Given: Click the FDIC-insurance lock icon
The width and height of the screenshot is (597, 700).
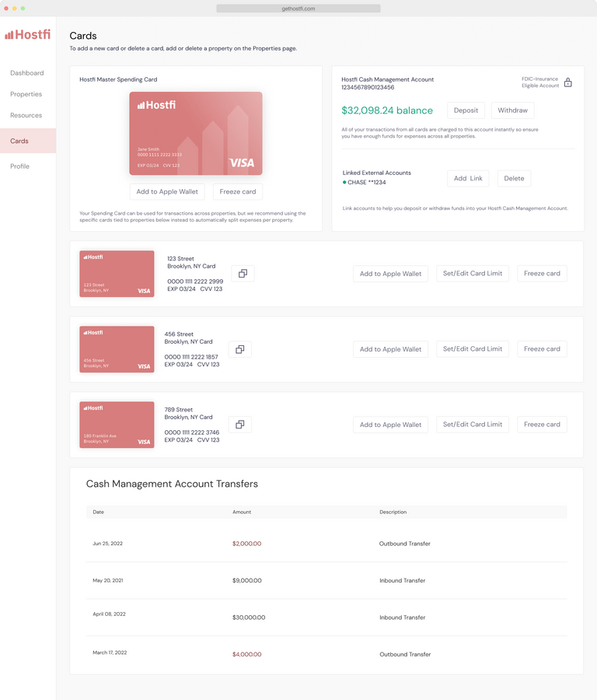Looking at the screenshot, I should 567,82.
